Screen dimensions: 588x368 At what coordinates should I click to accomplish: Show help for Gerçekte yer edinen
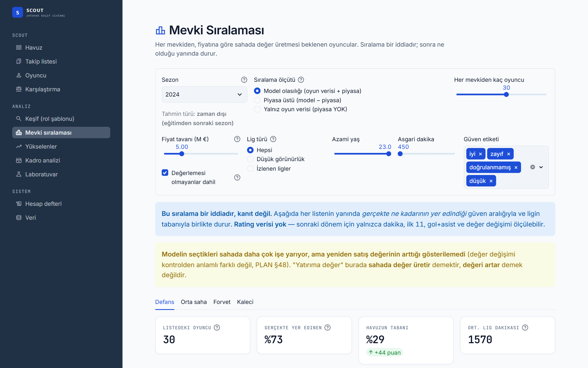coord(327,327)
